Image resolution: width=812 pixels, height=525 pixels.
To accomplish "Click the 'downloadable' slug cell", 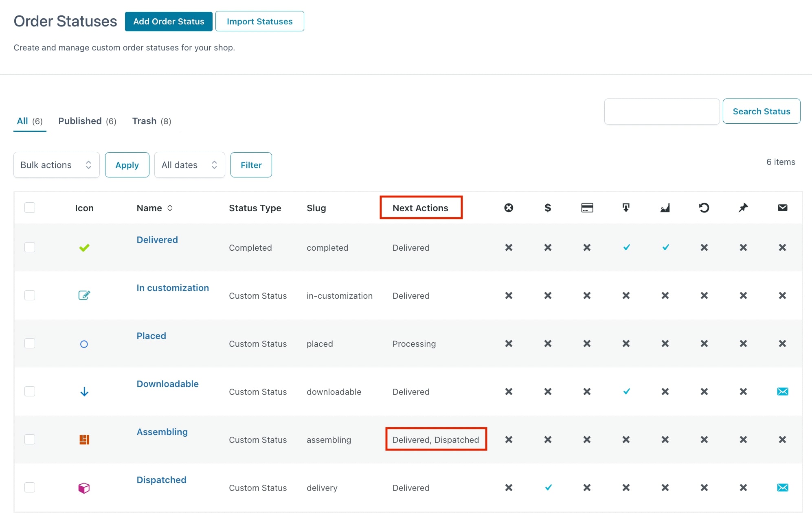I will coord(334,392).
